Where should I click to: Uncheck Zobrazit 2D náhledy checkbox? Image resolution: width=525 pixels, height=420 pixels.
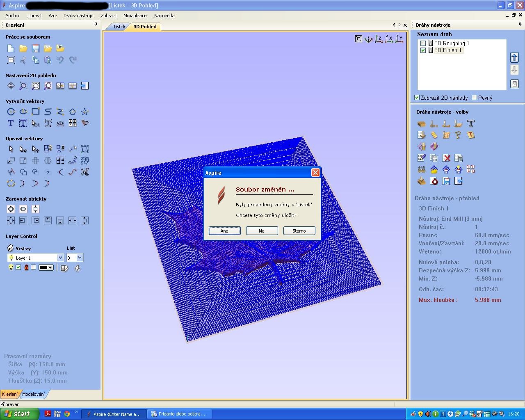pyautogui.click(x=417, y=98)
